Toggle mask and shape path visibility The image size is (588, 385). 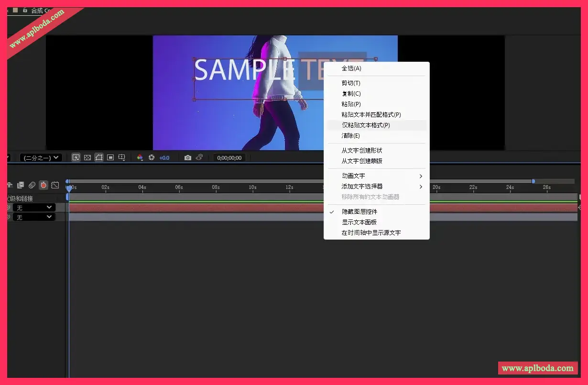tap(99, 157)
